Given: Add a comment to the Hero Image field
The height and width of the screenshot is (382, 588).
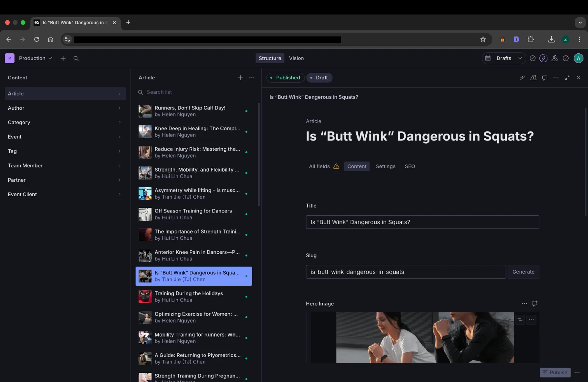Looking at the screenshot, I should pyautogui.click(x=534, y=304).
